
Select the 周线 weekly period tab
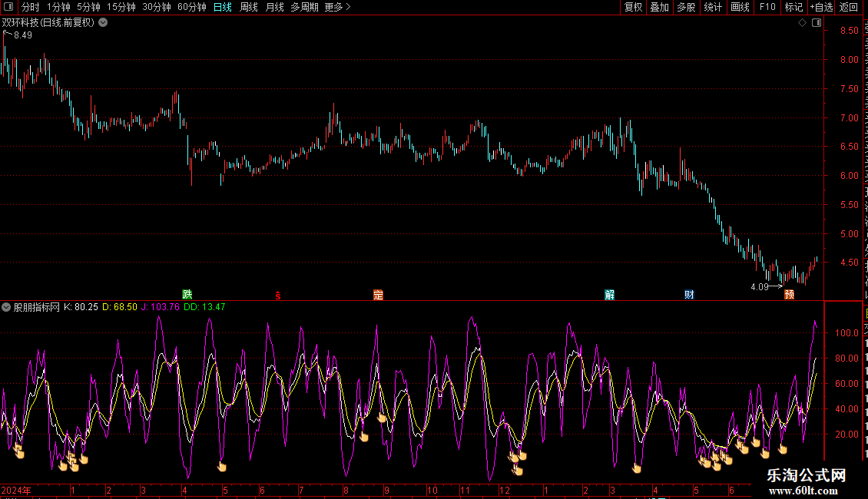pyautogui.click(x=249, y=7)
